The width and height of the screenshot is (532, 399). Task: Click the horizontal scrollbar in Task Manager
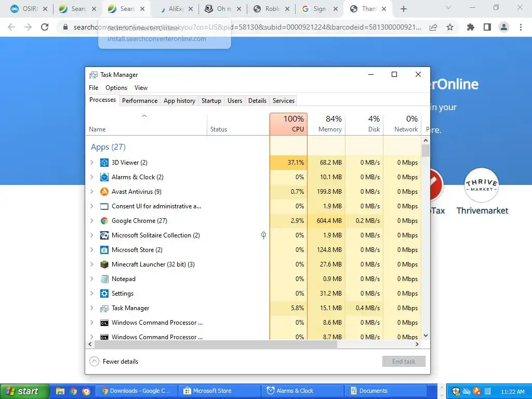216,344
